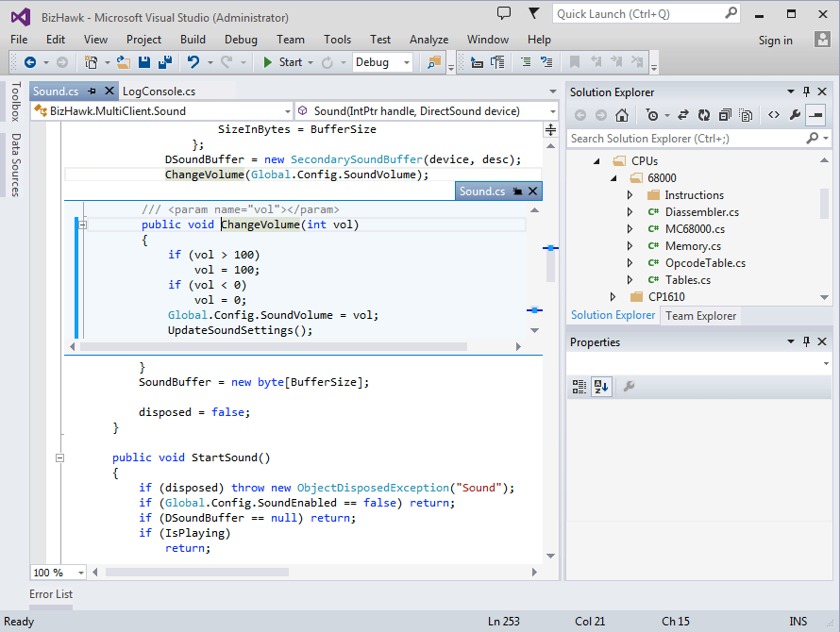Collapse the 68000 folder node

coord(613,178)
